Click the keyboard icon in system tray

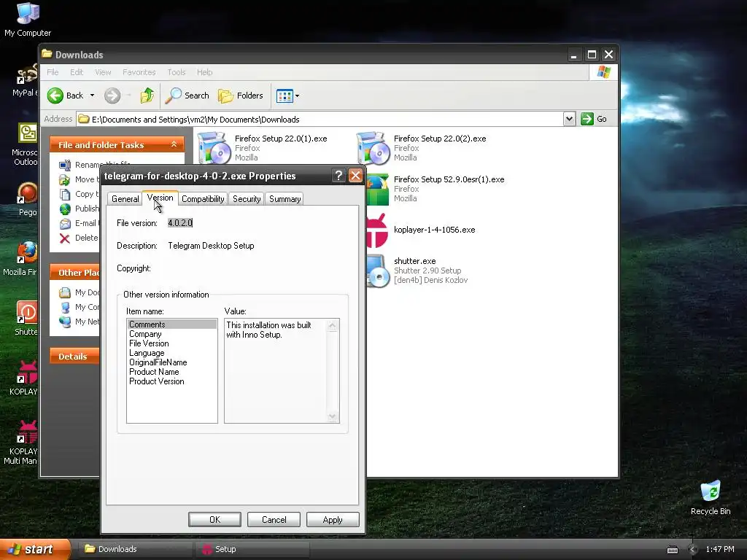tap(672, 550)
